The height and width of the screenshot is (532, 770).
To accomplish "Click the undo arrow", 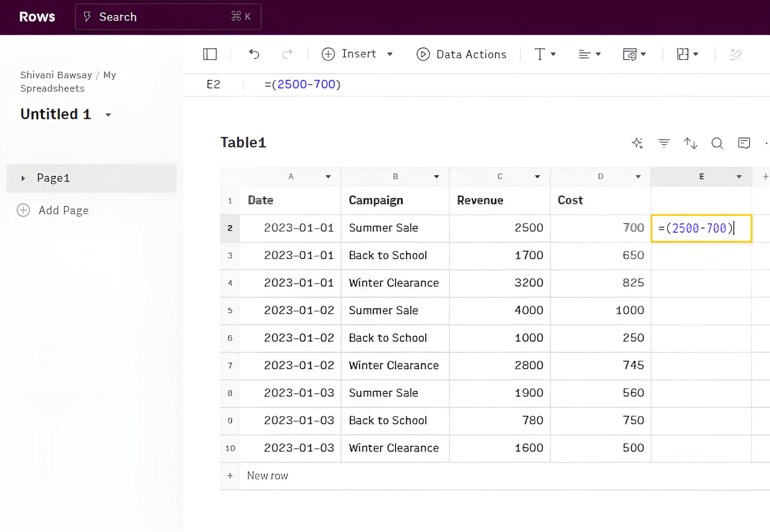I will (254, 54).
